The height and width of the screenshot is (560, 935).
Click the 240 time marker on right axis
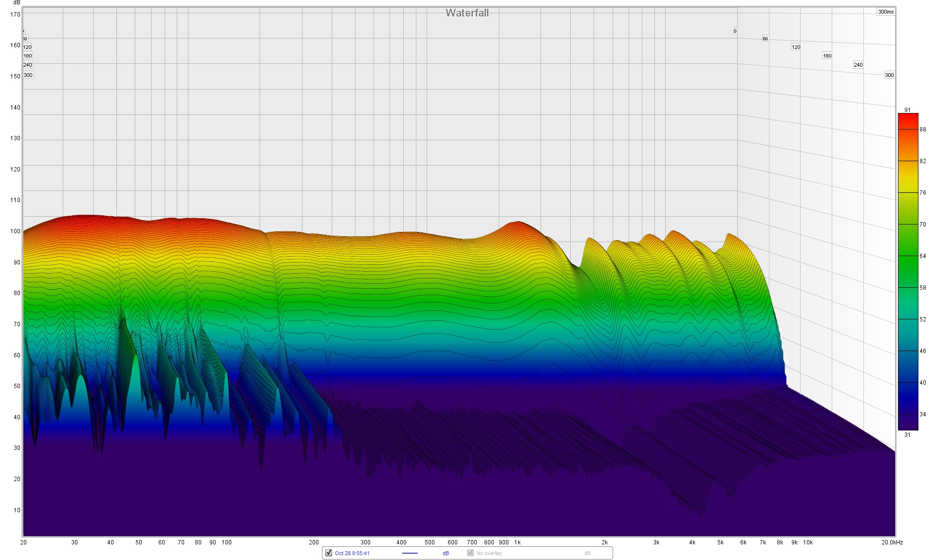(858, 65)
